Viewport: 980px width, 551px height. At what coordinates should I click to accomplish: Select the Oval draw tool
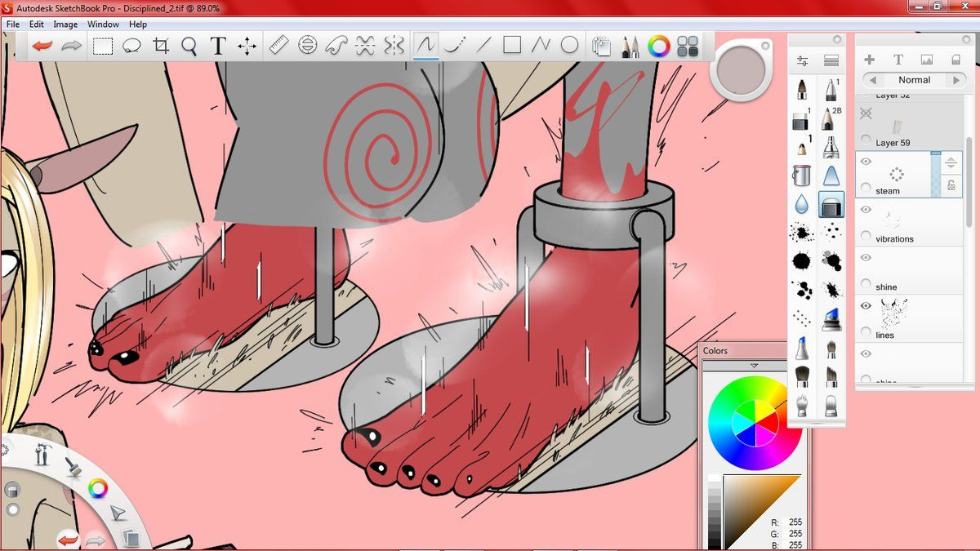pos(569,45)
